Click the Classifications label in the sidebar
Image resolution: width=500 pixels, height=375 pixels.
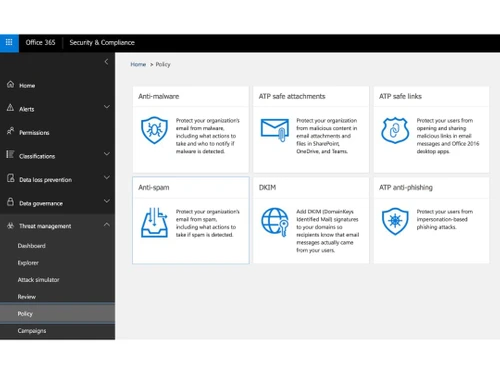point(37,156)
